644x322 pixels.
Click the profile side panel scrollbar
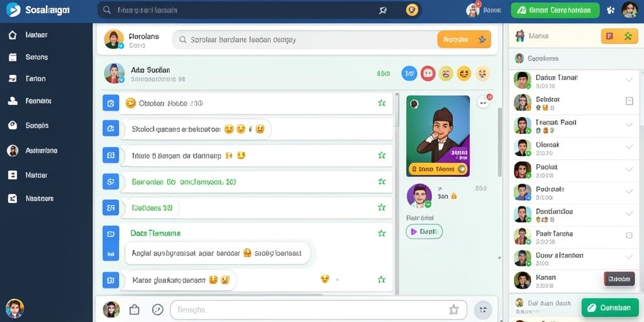pos(499,142)
